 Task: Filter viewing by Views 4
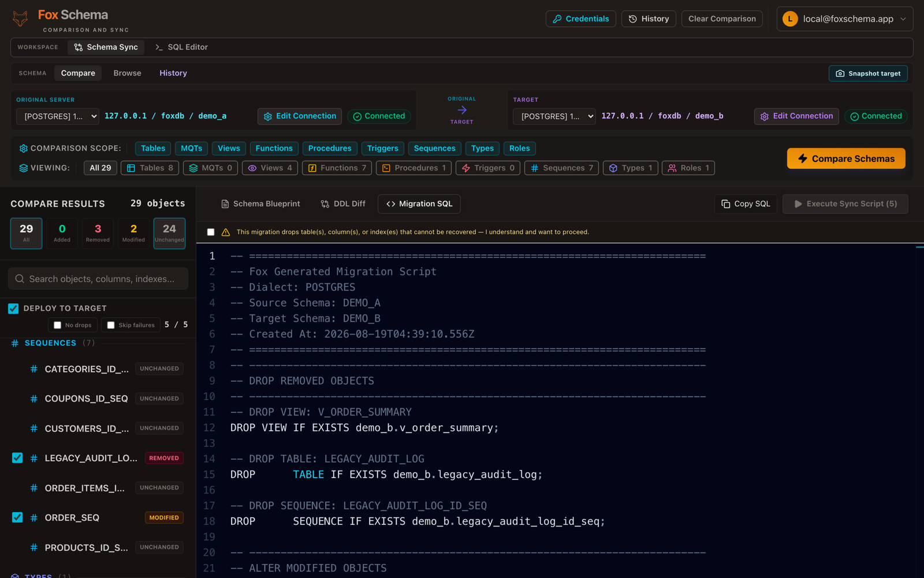(270, 168)
